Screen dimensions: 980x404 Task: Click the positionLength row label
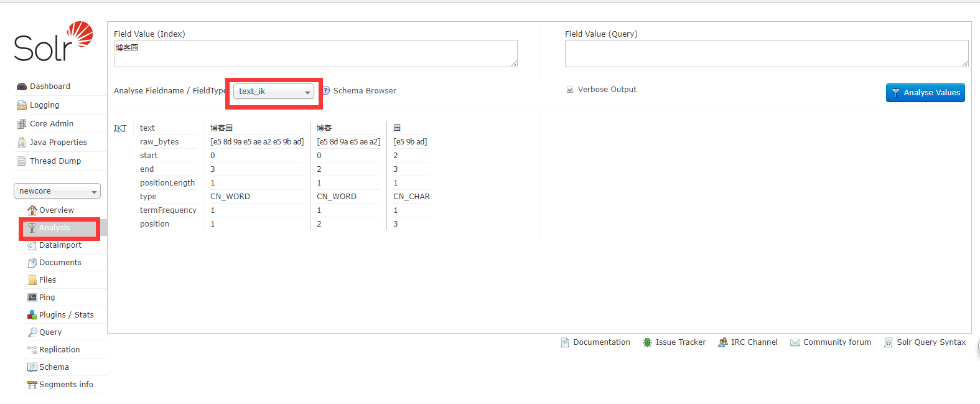[x=167, y=183]
